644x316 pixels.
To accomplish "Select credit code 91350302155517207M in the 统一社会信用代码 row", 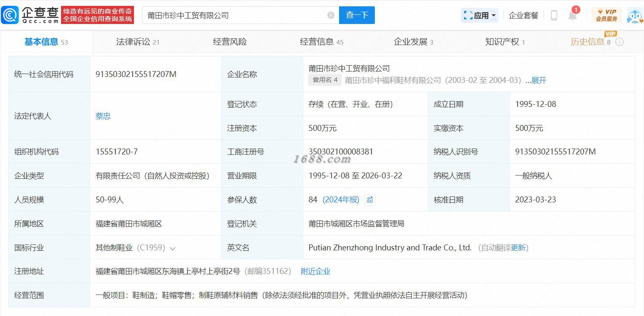I will 136,74.
